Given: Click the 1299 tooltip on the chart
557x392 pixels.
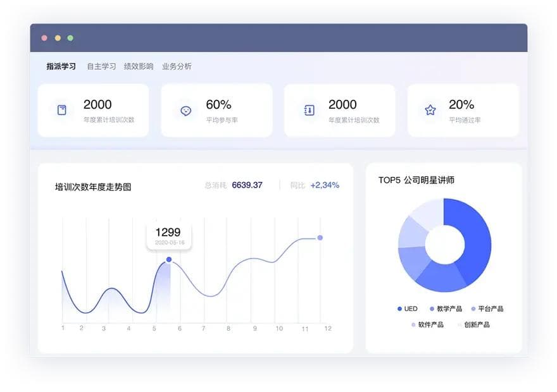Looking at the screenshot, I should tap(169, 236).
